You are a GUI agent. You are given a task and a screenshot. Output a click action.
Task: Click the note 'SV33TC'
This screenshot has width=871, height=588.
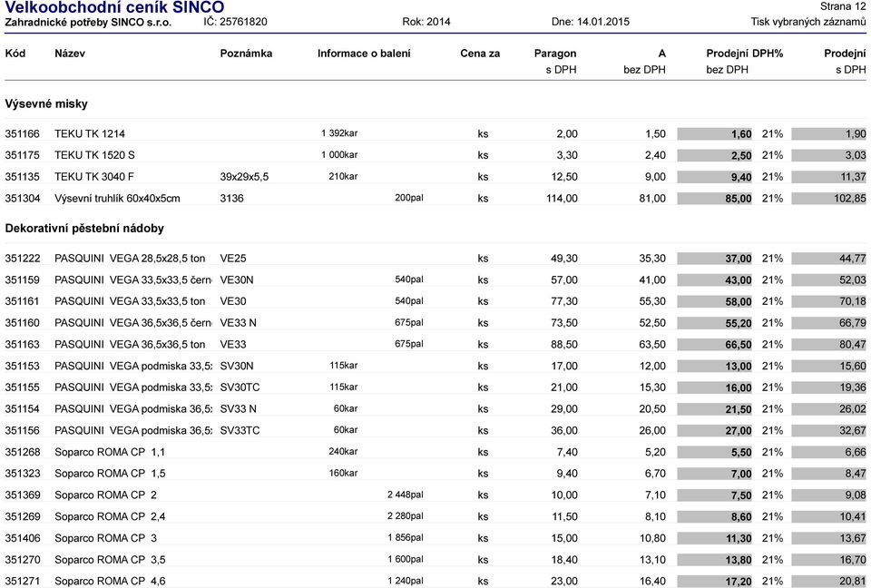240,431
